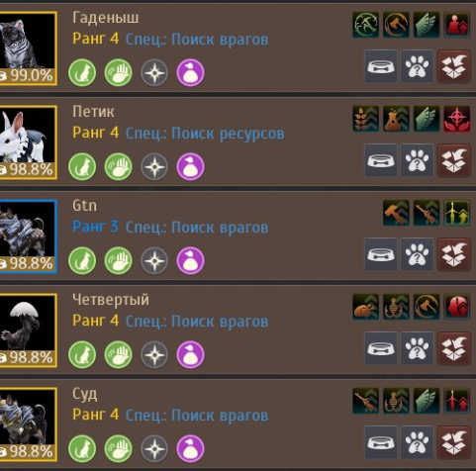The height and width of the screenshot is (471, 476).
Task: Select the Петик rabbit portrait thumbnail
Action: (28, 142)
